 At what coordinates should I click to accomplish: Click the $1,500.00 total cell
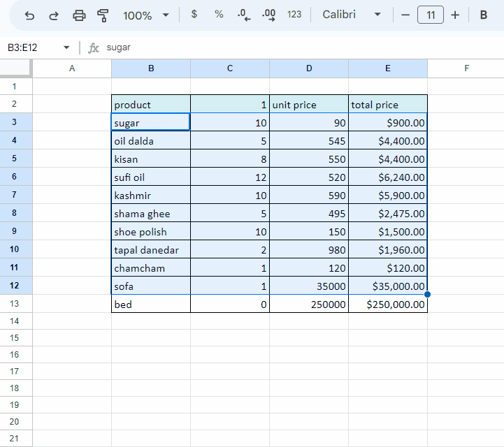point(388,231)
